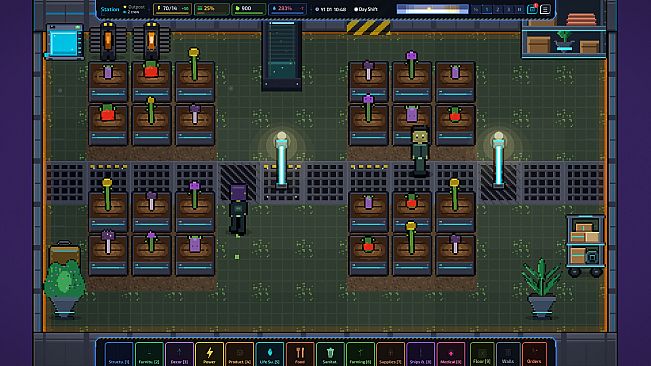Select the left glowing lamp post

coord(281,161)
